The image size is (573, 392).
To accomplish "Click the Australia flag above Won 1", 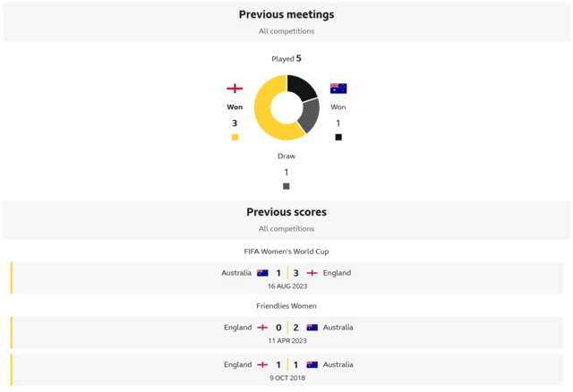I will (338, 88).
